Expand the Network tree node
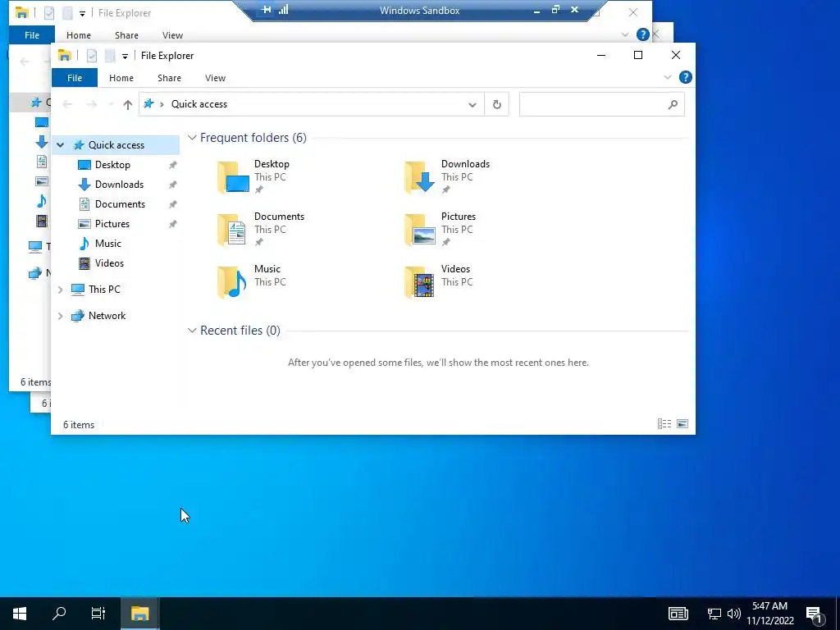Viewport: 840px width, 630px height. (x=61, y=316)
